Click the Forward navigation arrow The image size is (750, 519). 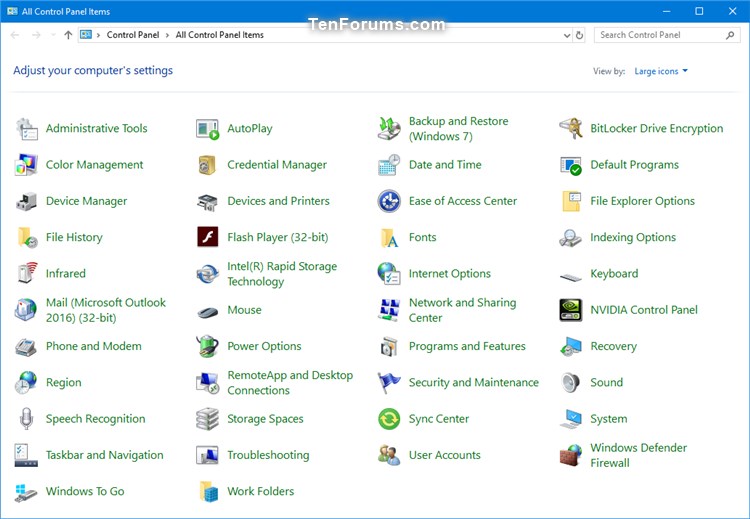(36, 35)
